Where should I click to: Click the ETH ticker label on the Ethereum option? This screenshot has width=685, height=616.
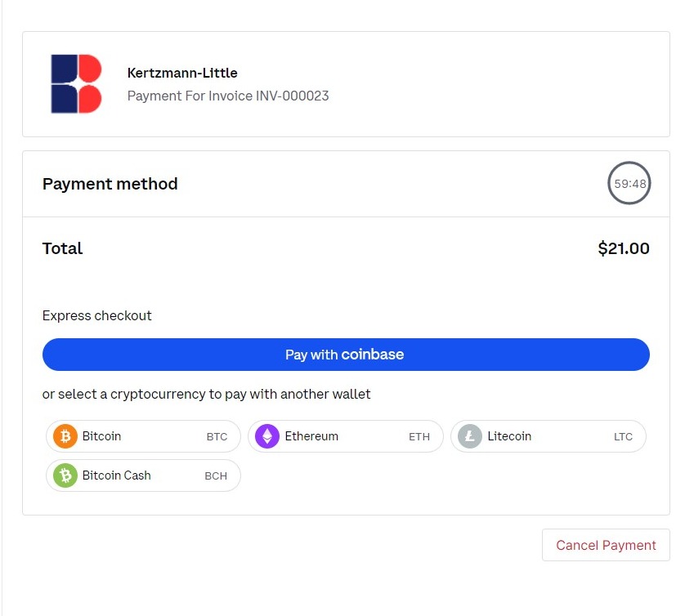coord(419,436)
